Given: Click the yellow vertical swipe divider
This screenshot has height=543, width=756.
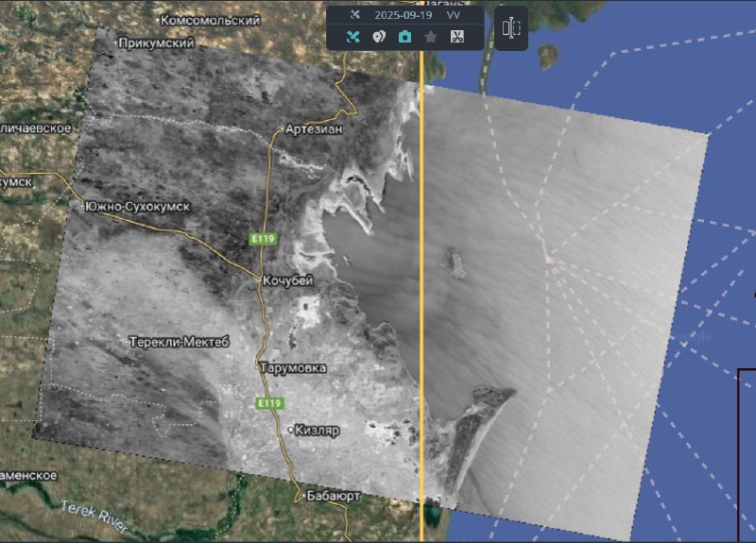Looking at the screenshot, I should pyautogui.click(x=421, y=283).
